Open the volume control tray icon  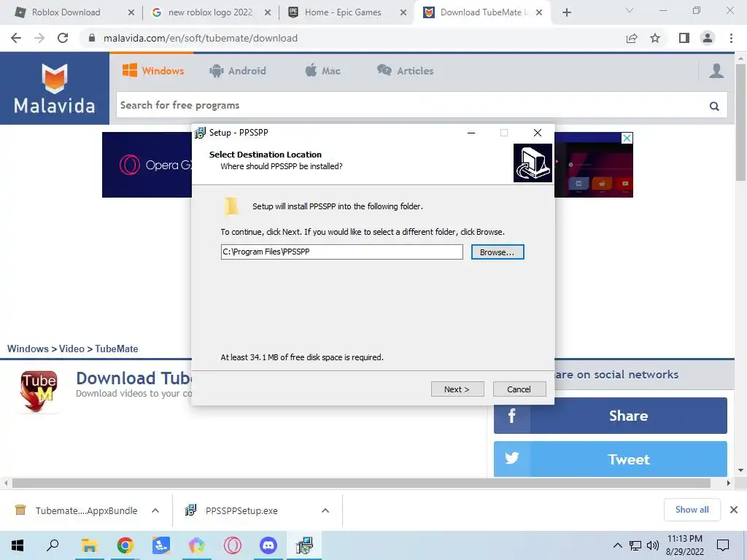pyautogui.click(x=653, y=545)
